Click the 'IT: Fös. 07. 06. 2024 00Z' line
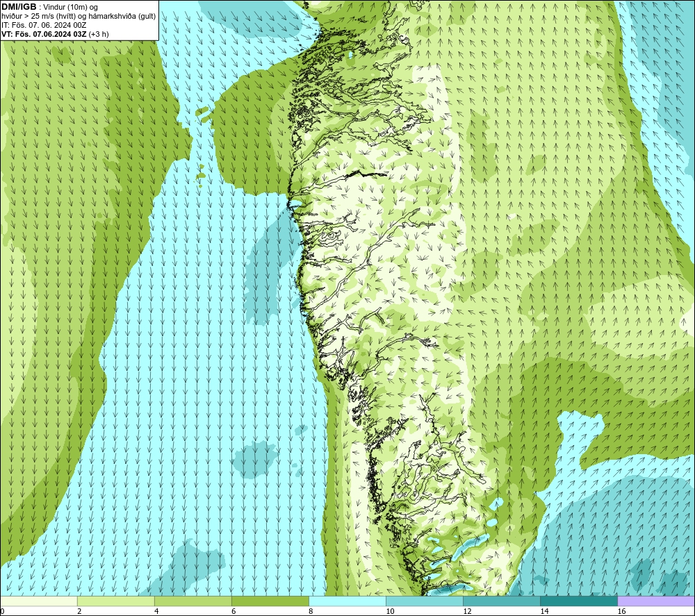Image resolution: width=695 pixels, height=616 pixels. (x=44, y=25)
